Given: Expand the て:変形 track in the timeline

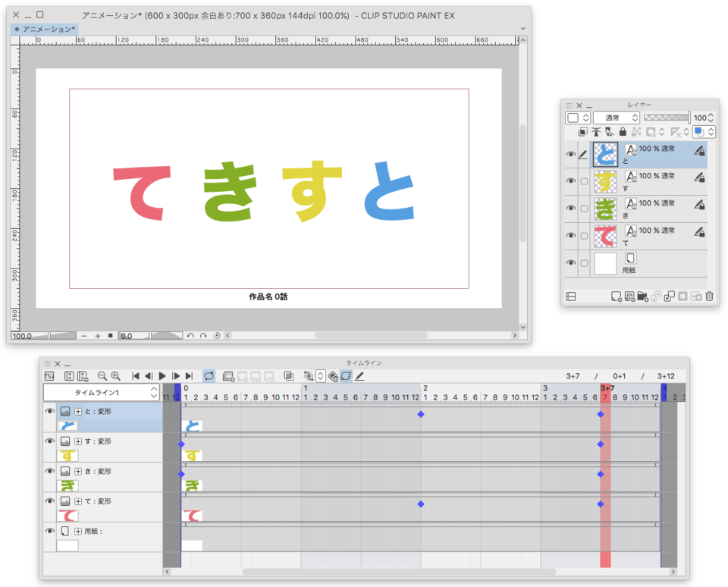Looking at the screenshot, I should click(x=77, y=501).
